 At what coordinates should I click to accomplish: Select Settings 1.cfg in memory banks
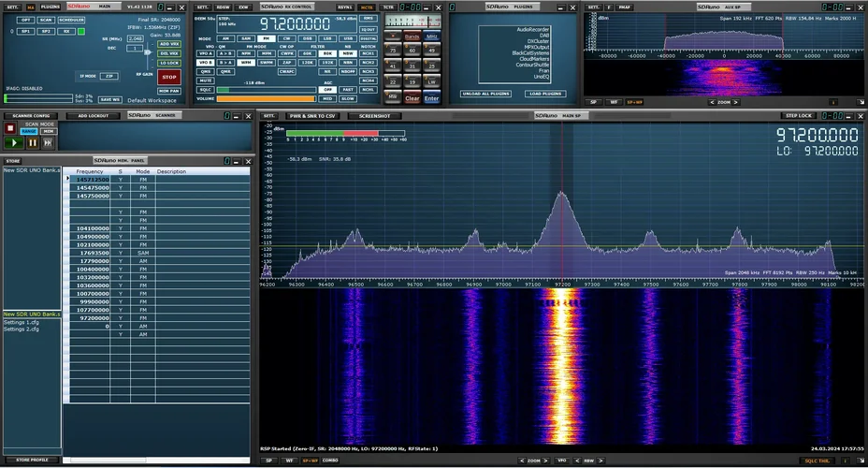click(22, 322)
